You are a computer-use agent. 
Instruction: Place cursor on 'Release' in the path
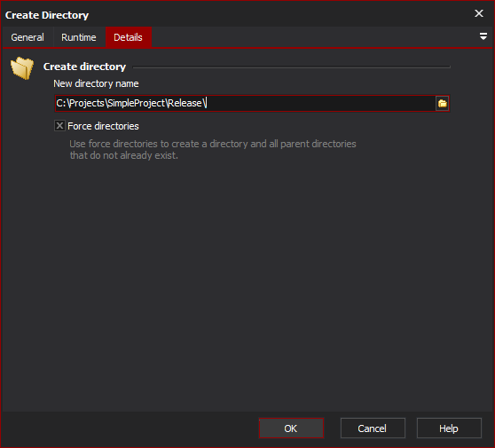(185, 103)
